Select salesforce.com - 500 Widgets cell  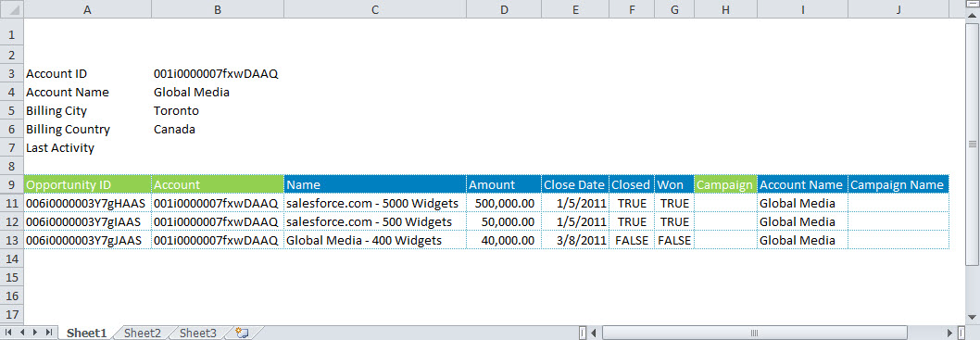pyautogui.click(x=374, y=221)
